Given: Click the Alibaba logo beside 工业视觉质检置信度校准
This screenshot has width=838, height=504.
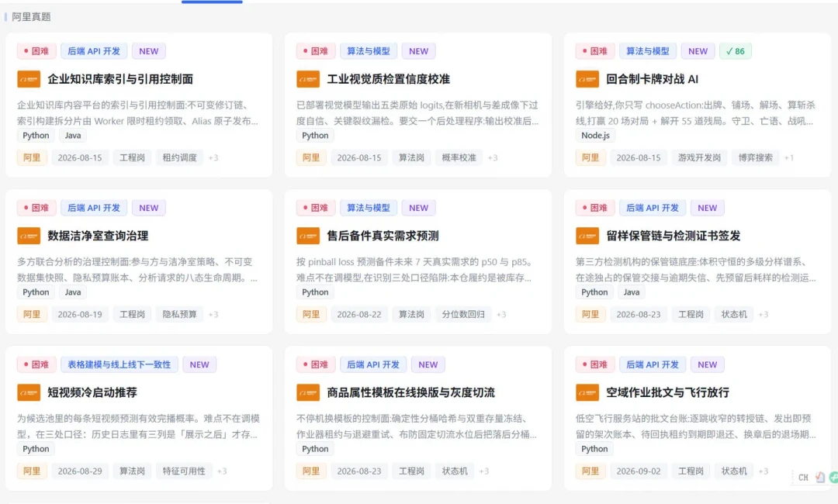Looking at the screenshot, I should [x=308, y=79].
